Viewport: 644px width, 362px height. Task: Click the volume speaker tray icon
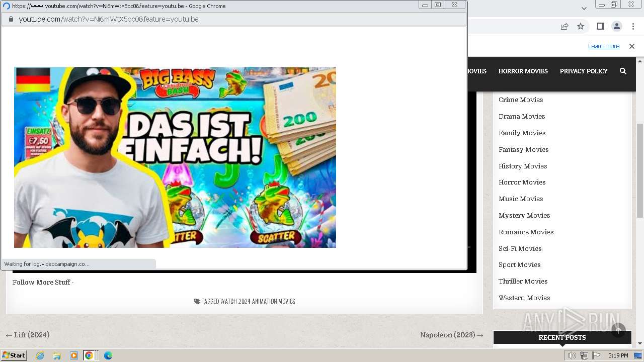coord(572,355)
